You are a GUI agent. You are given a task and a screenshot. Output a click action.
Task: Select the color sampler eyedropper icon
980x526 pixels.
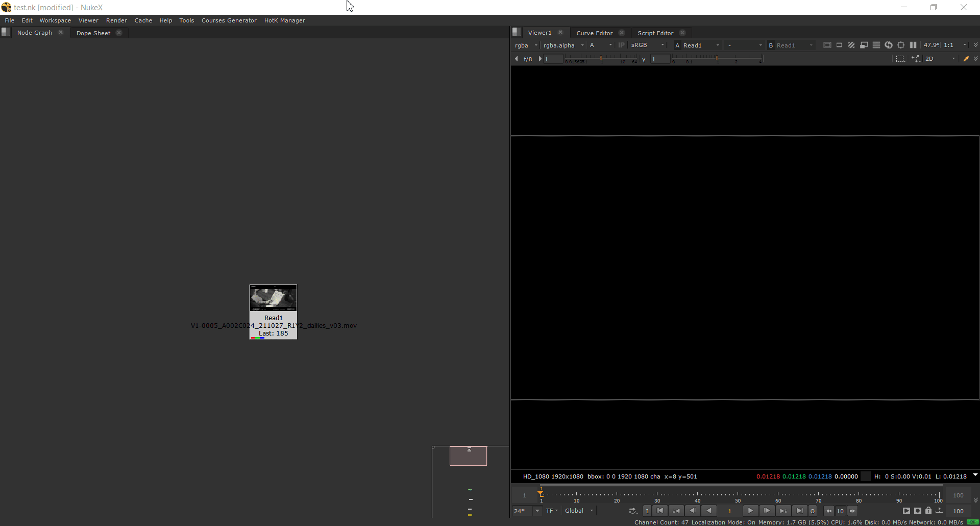pos(966,59)
